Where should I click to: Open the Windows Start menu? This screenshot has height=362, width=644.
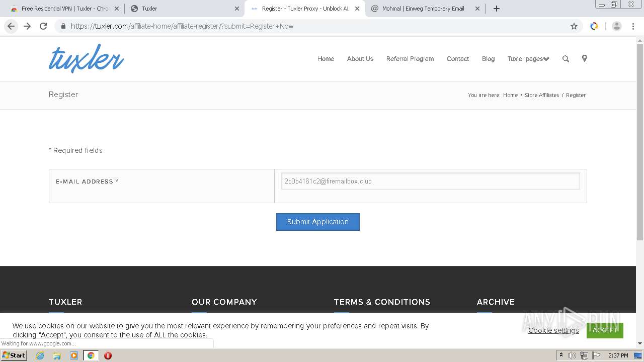[x=14, y=355]
